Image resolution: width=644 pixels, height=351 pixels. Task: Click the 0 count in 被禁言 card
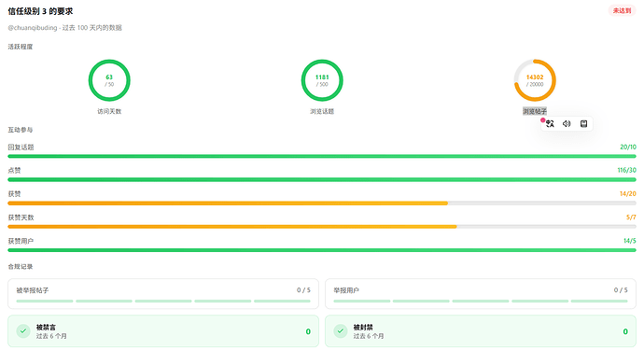tap(308, 331)
